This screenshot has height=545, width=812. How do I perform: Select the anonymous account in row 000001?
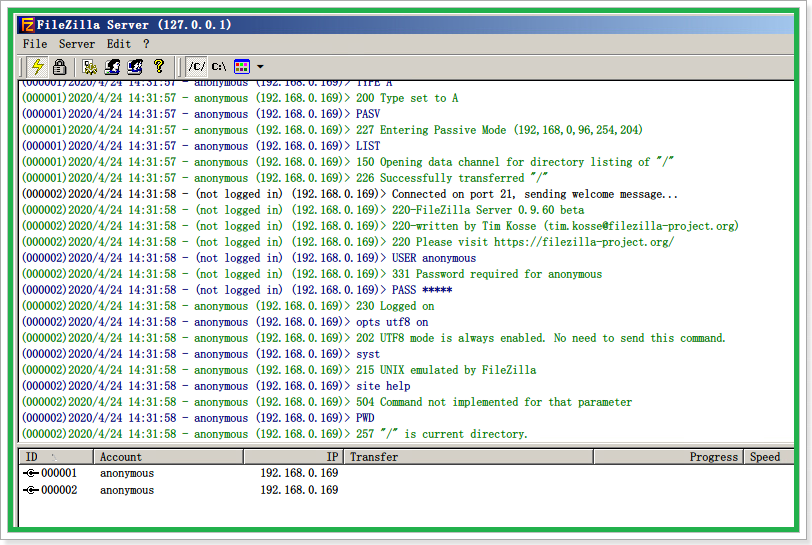[127, 473]
